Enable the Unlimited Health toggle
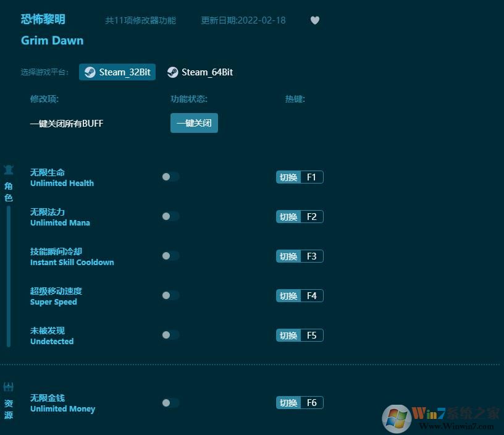Image resolution: width=504 pixels, height=435 pixels. (x=170, y=177)
